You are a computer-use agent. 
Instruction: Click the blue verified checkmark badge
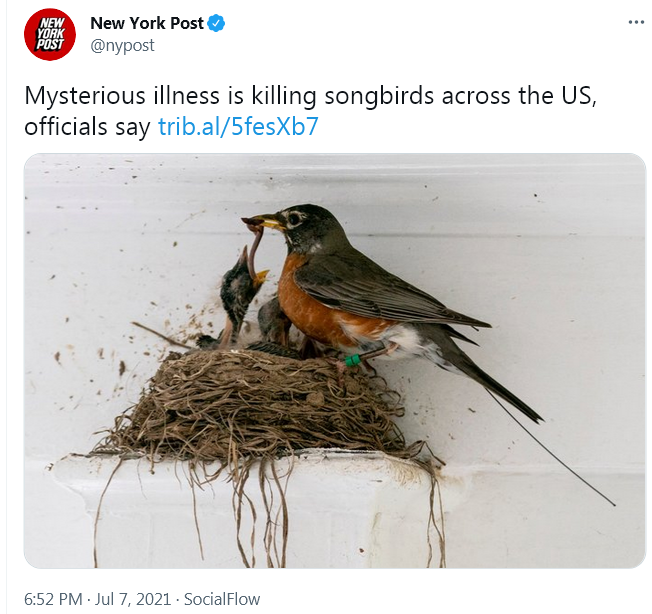(216, 23)
